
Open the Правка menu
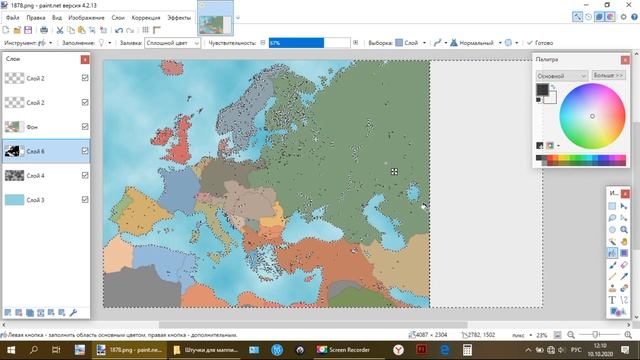tap(36, 18)
